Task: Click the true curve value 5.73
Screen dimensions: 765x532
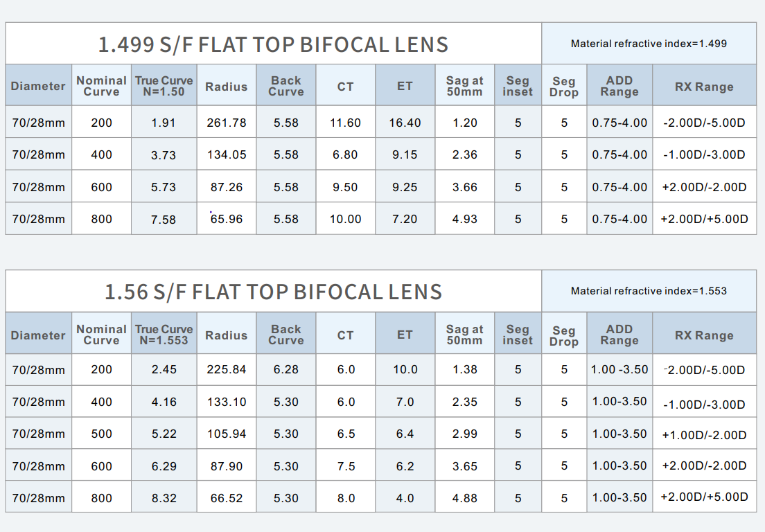Action: (164, 187)
